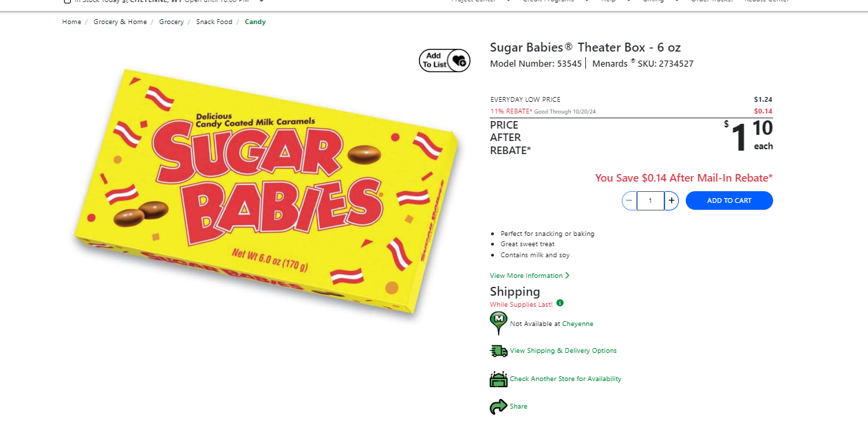The image size is (868, 423).
Task: Click the green info icon beside While Supplies Last
Action: click(560, 303)
